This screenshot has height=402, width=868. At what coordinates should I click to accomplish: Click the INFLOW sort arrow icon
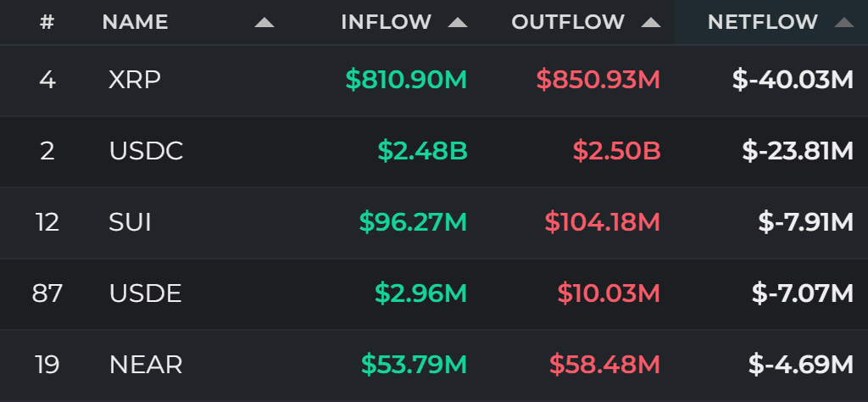458,23
